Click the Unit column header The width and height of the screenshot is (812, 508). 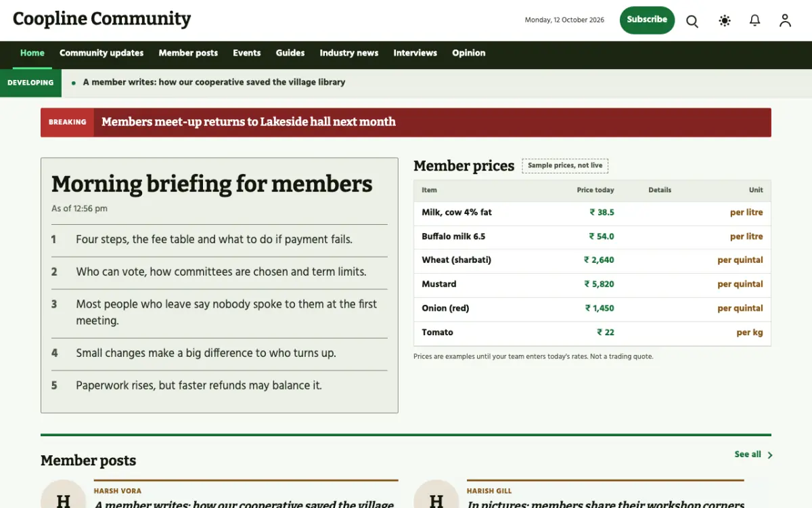pos(756,190)
